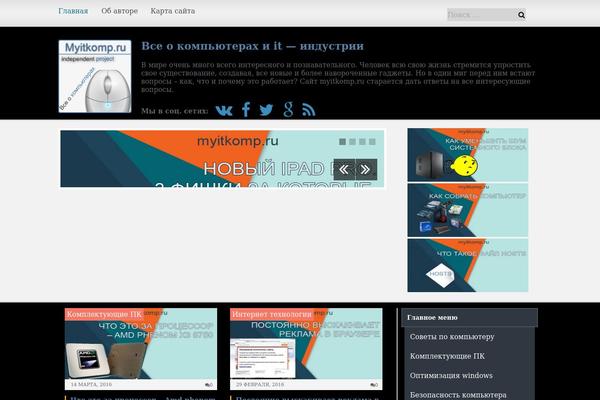Image resolution: width=600 pixels, height=400 pixels.
Task: Go to next slide with » arrow
Action: [x=366, y=169]
